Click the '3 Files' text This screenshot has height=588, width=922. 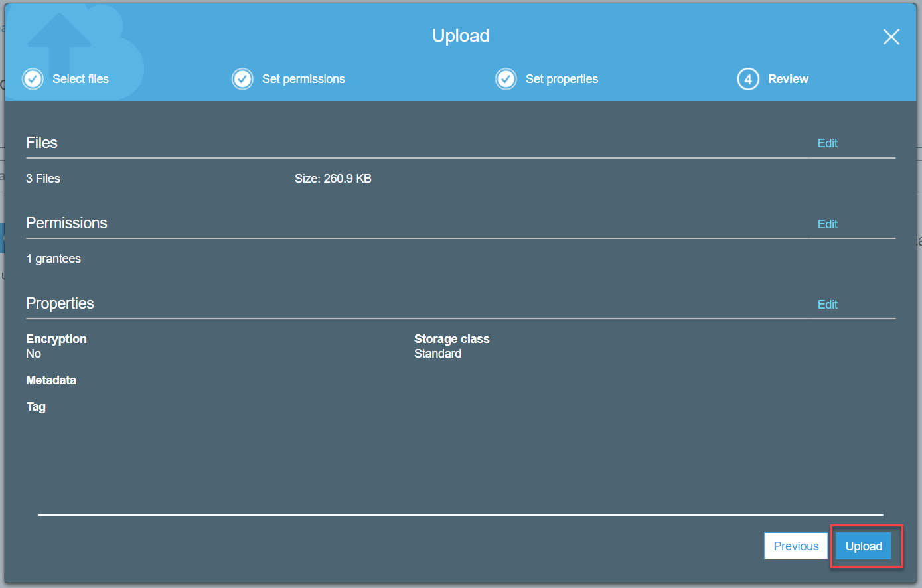pyautogui.click(x=43, y=179)
